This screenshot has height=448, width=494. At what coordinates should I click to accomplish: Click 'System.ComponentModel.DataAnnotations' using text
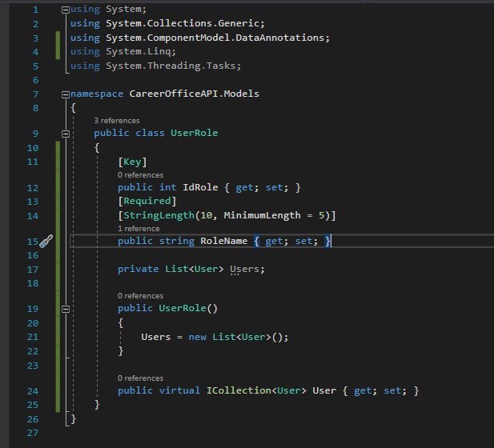[x=215, y=38]
